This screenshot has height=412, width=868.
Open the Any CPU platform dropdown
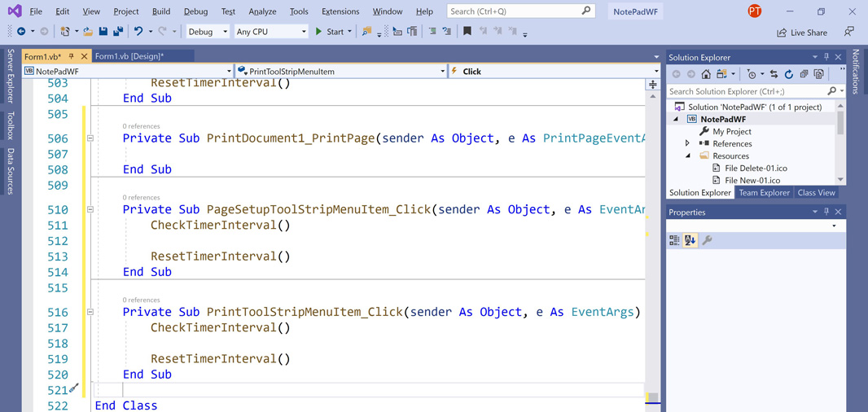click(270, 32)
